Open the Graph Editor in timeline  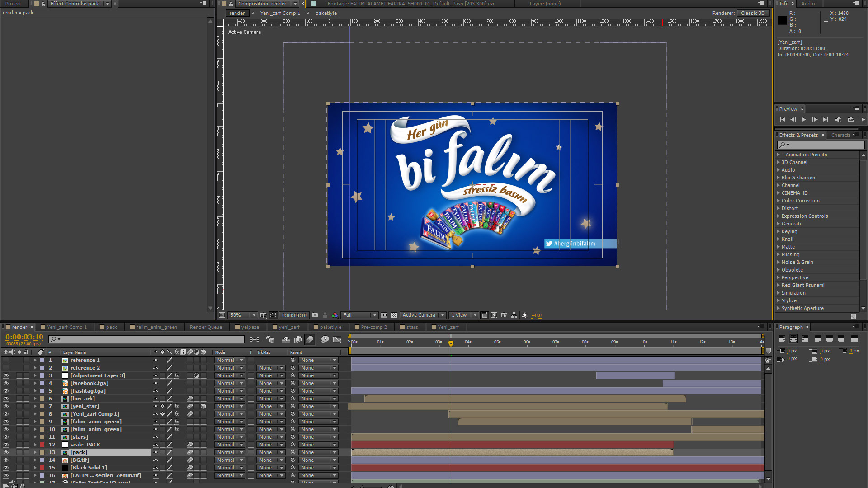pos(337,339)
